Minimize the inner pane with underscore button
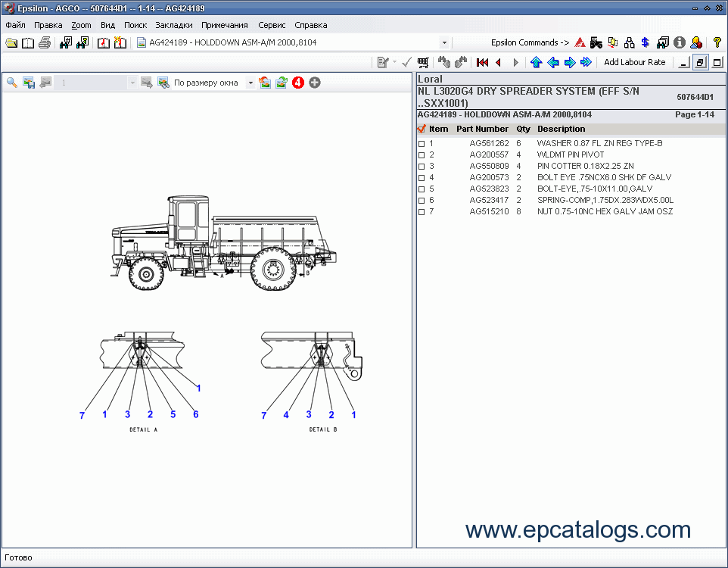The width and height of the screenshot is (728, 568). [x=683, y=62]
